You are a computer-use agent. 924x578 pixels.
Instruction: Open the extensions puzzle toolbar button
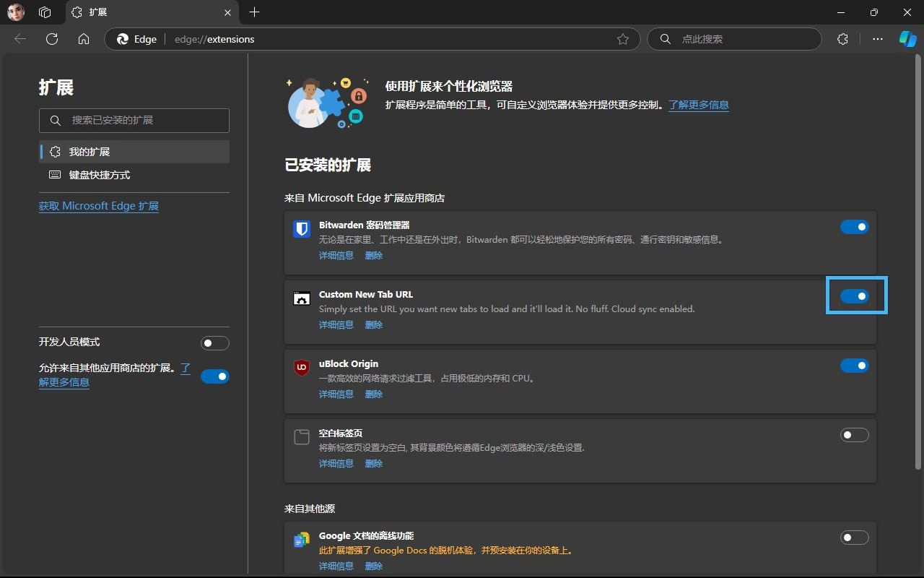(x=842, y=39)
